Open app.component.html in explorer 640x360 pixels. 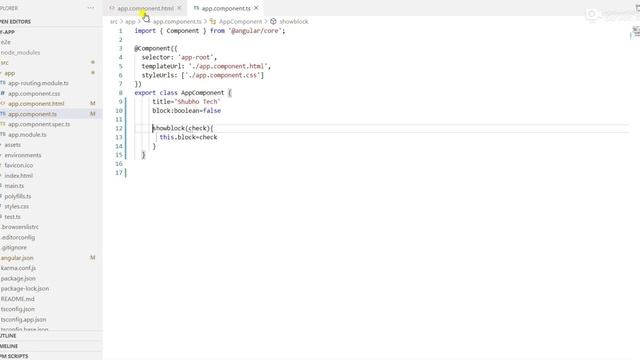(x=36, y=104)
